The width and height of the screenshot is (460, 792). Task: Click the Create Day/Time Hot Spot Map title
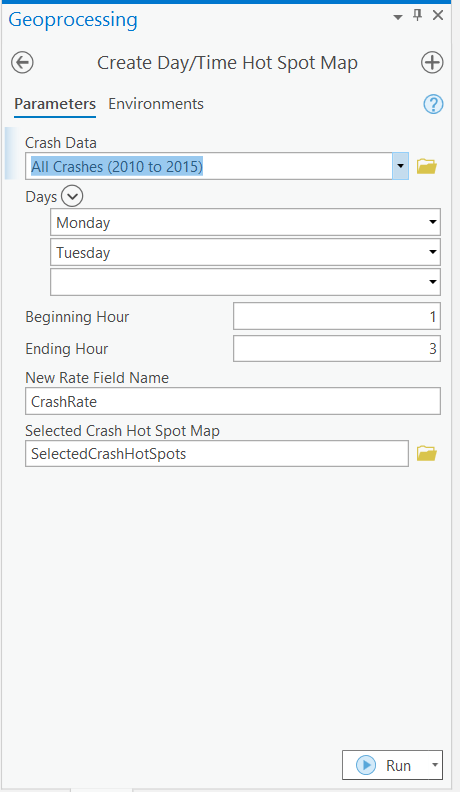(x=227, y=63)
